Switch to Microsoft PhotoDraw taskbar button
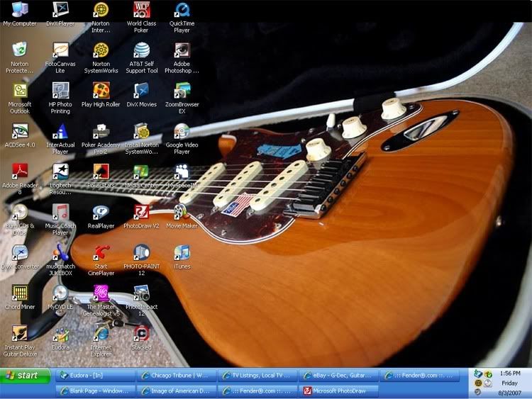This screenshot has width=532, height=399. click(x=338, y=391)
